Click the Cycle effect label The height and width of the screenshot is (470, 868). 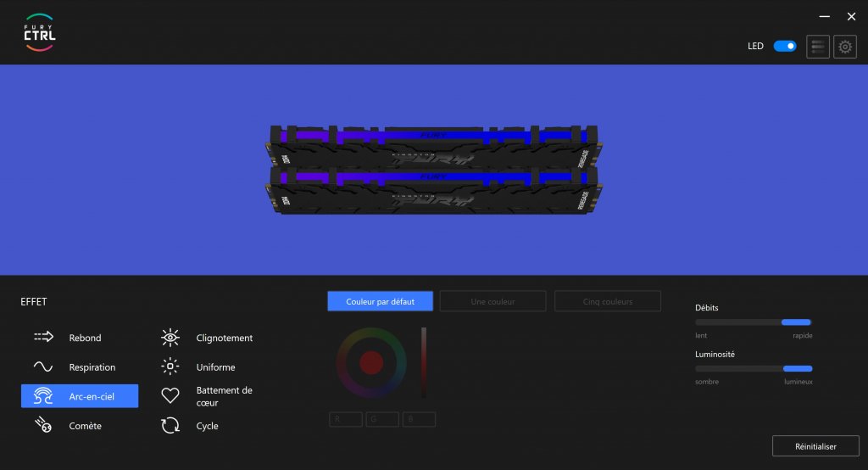tap(207, 426)
